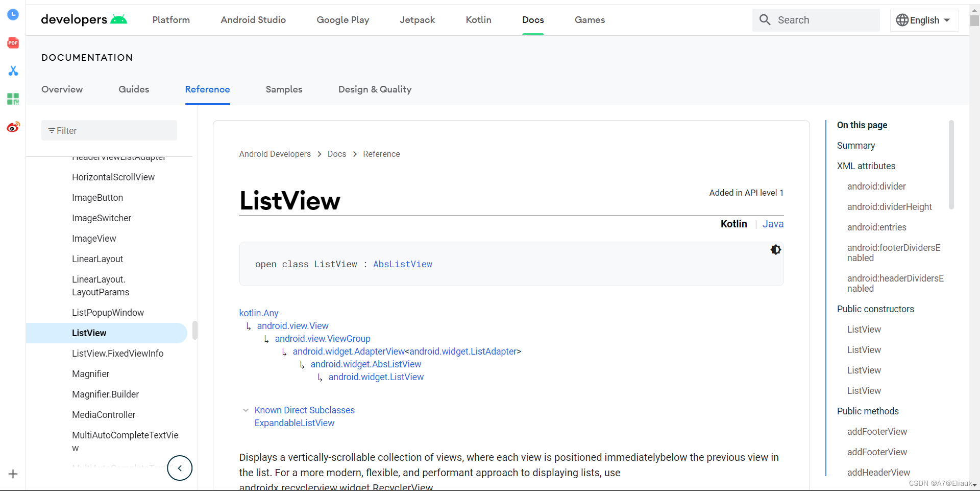
Task: Select ImageButton in the sidebar list
Action: pos(97,198)
